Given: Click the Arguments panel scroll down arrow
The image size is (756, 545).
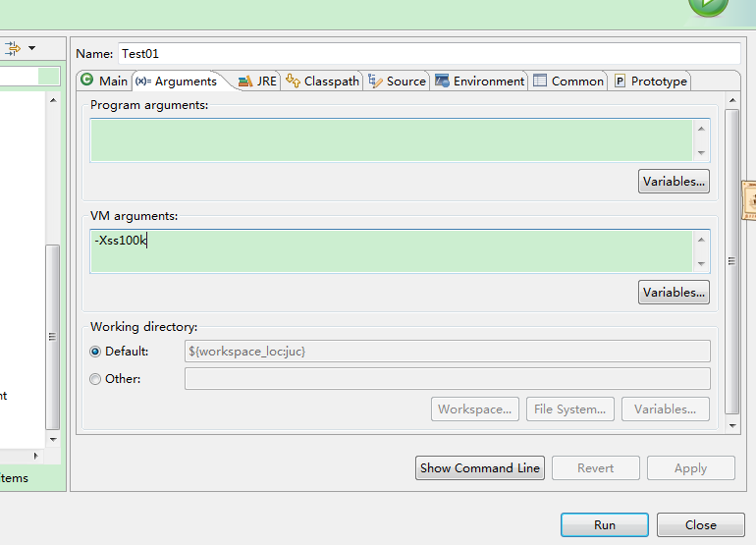Looking at the screenshot, I should pyautogui.click(x=732, y=425).
